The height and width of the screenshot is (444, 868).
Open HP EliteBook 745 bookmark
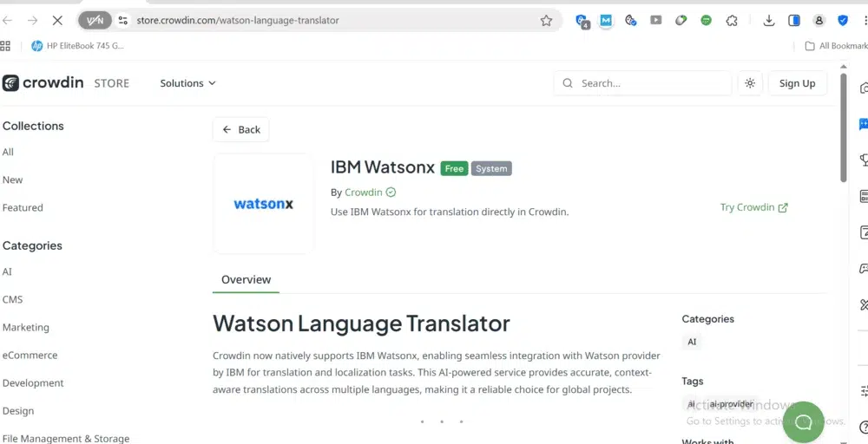(77, 46)
